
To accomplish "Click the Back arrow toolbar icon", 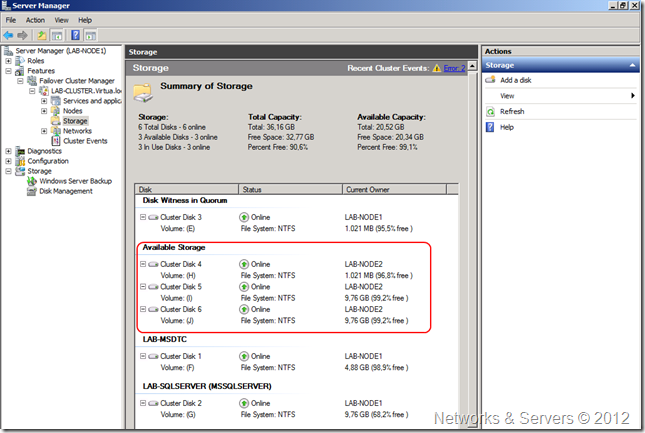I will pos(9,35).
